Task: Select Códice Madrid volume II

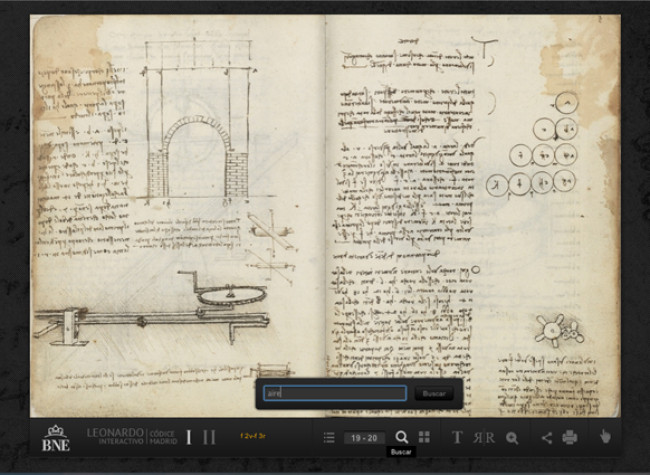Action: point(209,437)
